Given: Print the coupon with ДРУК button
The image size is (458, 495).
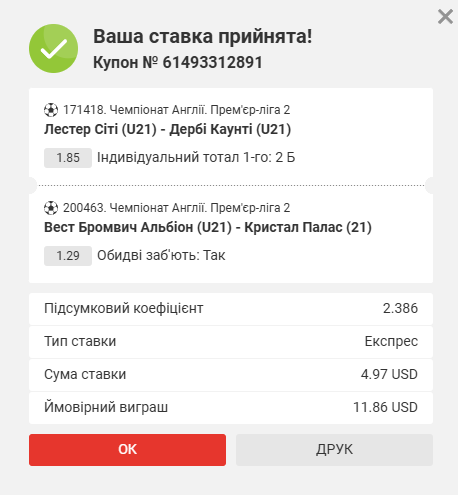Looking at the screenshot, I should 334,450.
